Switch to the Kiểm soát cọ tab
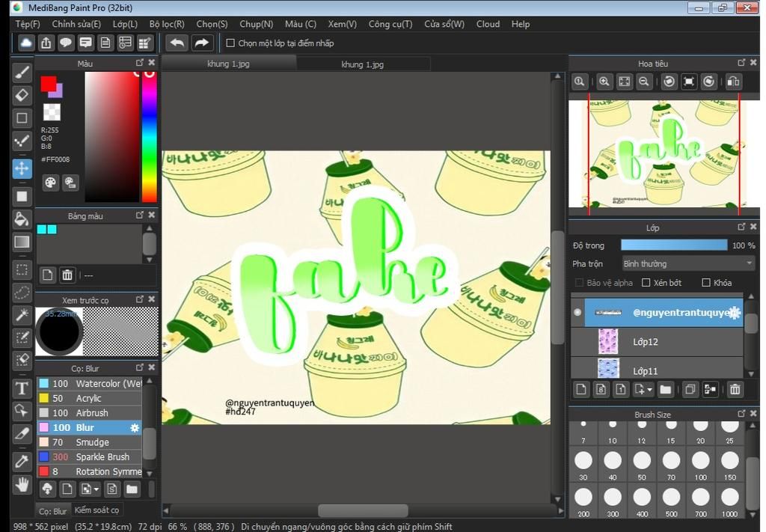 (x=96, y=510)
